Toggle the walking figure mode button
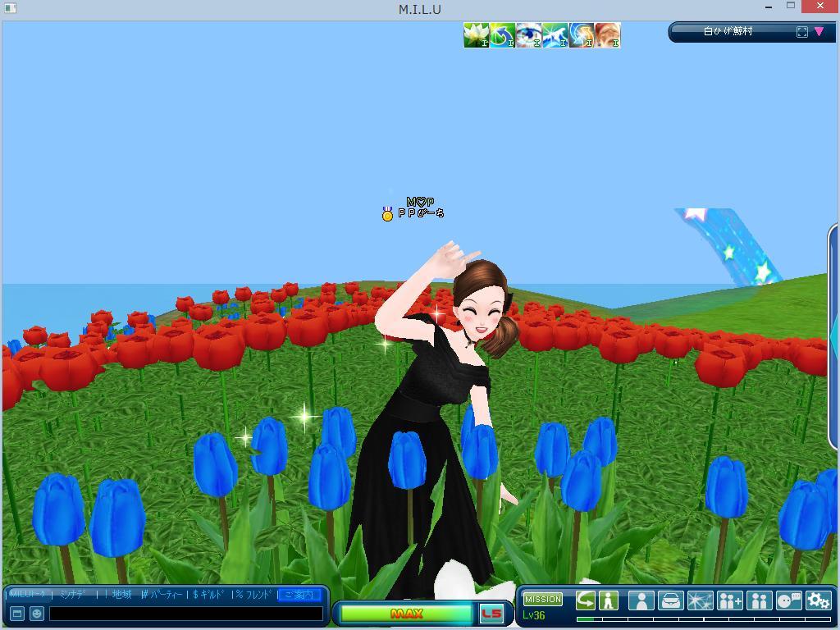This screenshot has height=630, width=840. pos(608,600)
